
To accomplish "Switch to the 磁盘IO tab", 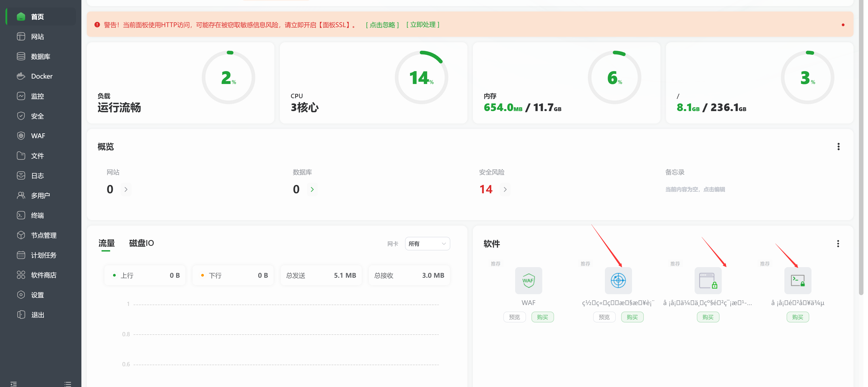I will 141,243.
